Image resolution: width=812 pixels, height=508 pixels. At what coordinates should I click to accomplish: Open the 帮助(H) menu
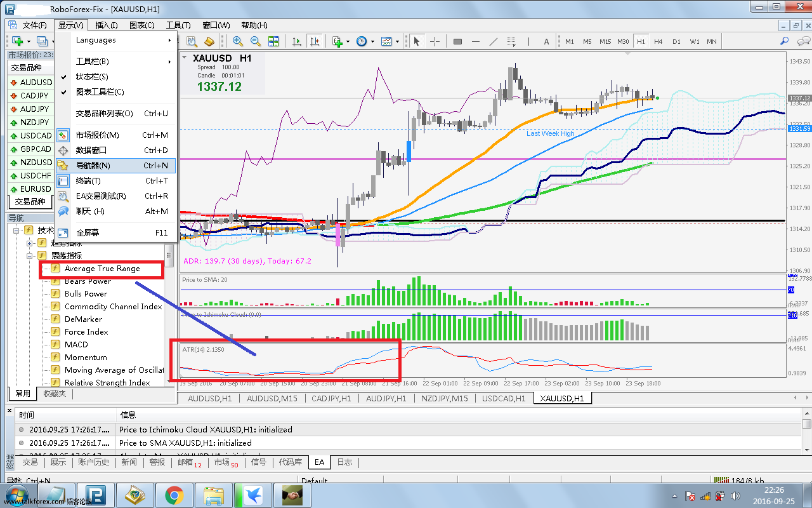point(254,25)
